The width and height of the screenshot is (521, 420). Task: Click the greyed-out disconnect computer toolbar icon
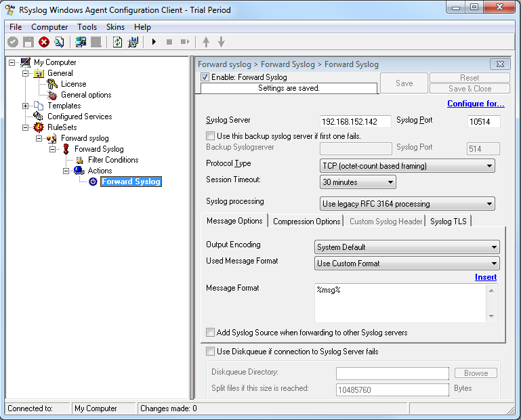coord(96,42)
